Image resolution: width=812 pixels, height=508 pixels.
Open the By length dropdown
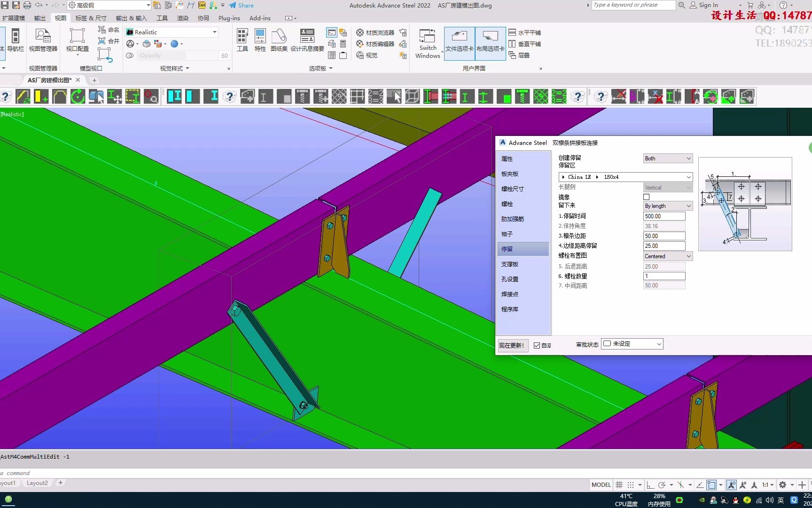(x=668, y=206)
